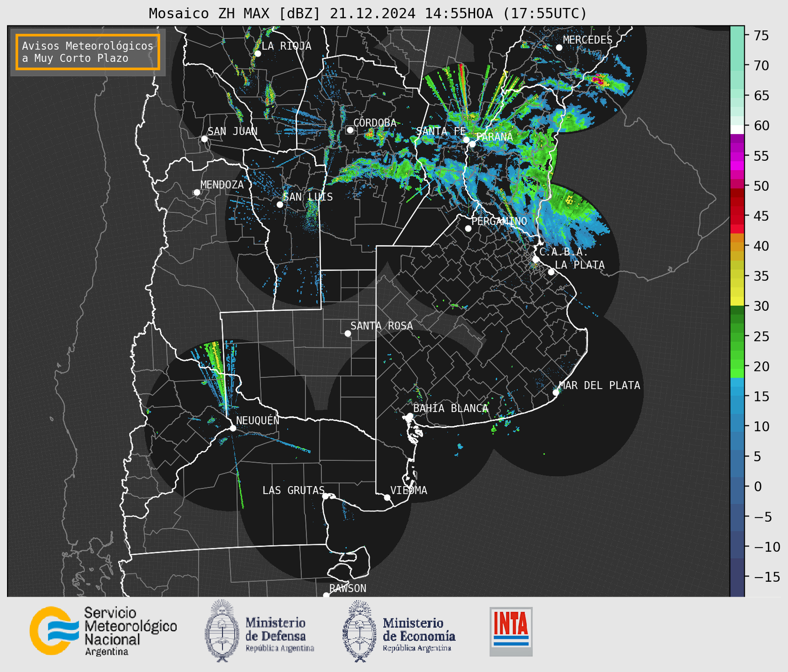This screenshot has width=788, height=672.
Task: Select the Santa Fe city marker
Action: (466, 140)
